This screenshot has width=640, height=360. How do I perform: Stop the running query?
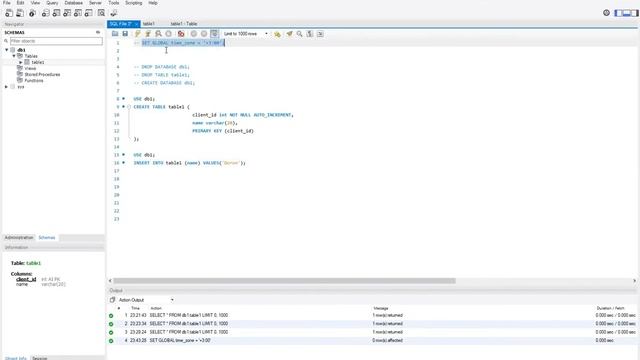(169, 34)
